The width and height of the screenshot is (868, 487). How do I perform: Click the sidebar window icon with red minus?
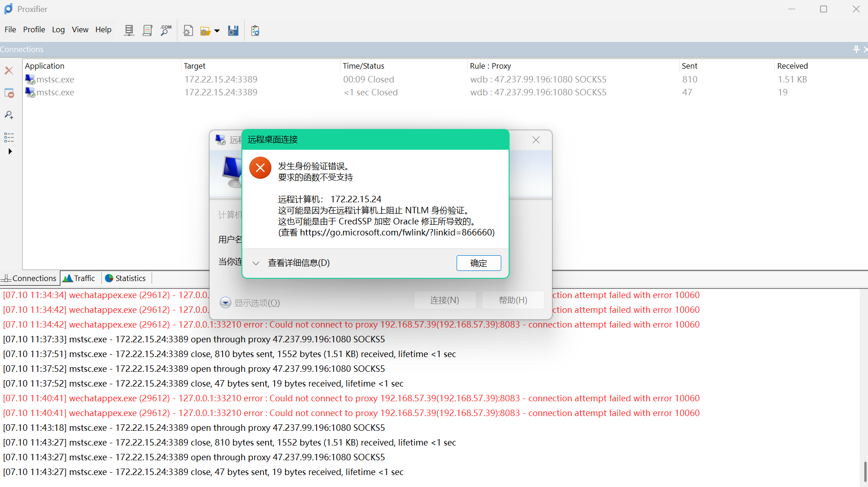click(x=9, y=93)
